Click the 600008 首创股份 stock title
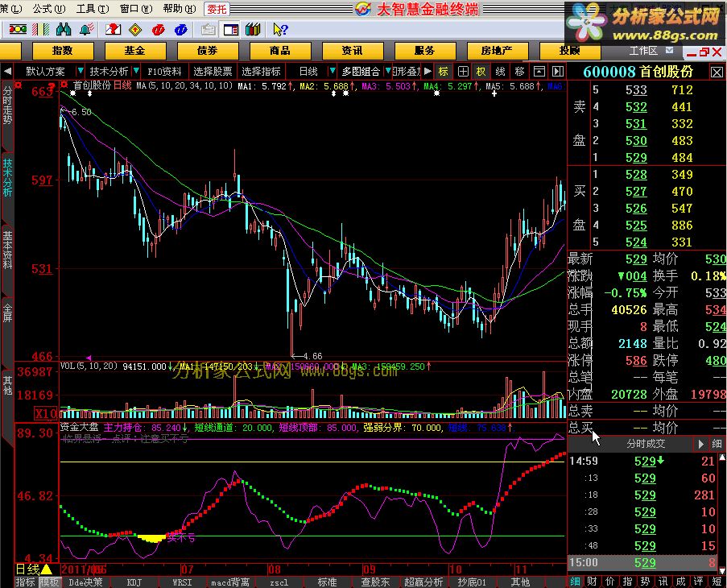The width and height of the screenshot is (727, 588). 638,72
